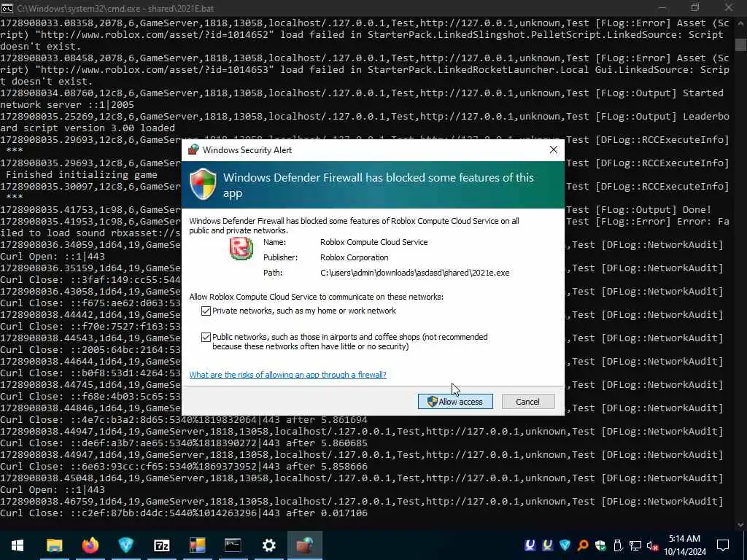This screenshot has height=560, width=747.
Task: Open Windows Security tray icon
Action: pyautogui.click(x=600, y=545)
